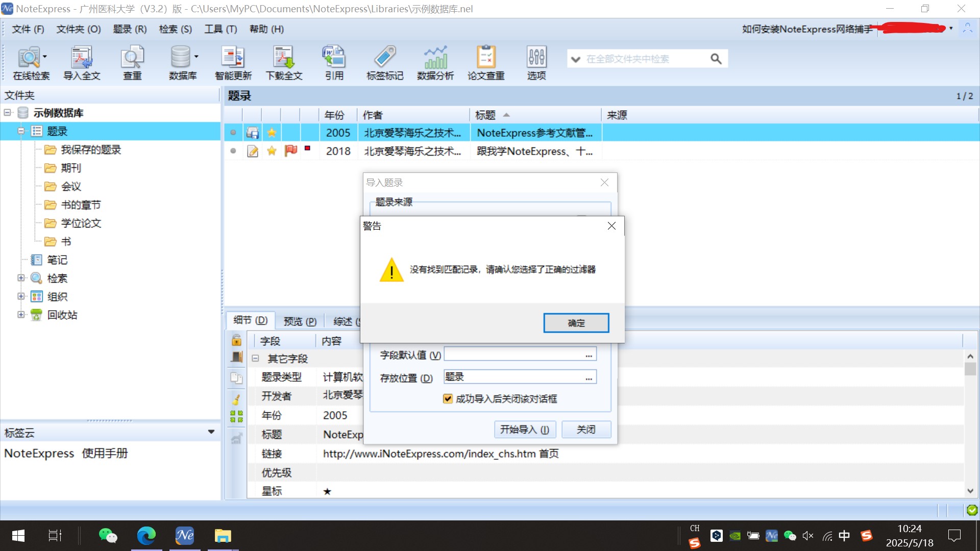
Task: Click the copy pages icon in details strip
Action: [x=236, y=378]
